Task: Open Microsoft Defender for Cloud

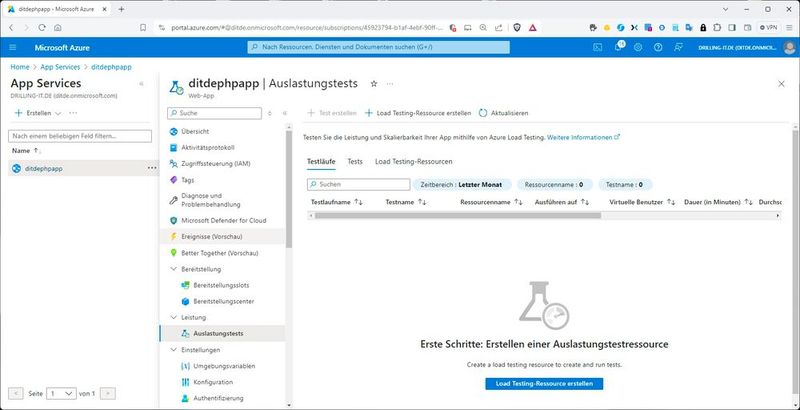Action: click(222, 221)
